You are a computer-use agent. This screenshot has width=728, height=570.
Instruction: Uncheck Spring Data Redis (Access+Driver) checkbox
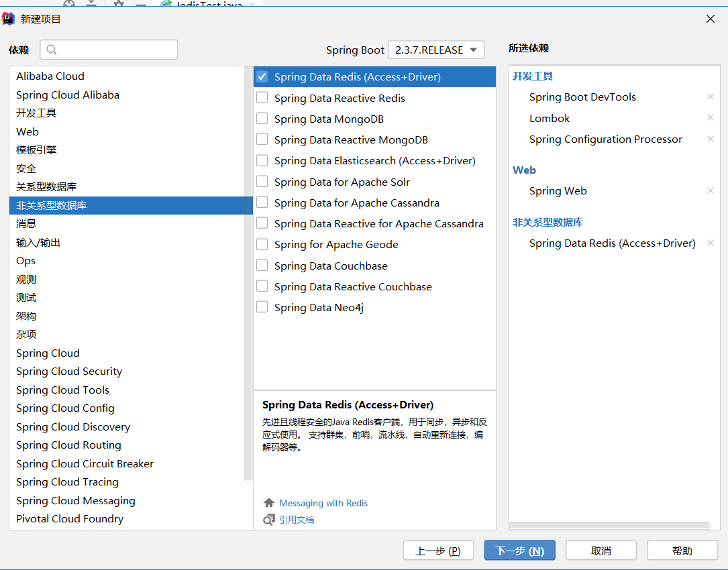[x=262, y=77]
